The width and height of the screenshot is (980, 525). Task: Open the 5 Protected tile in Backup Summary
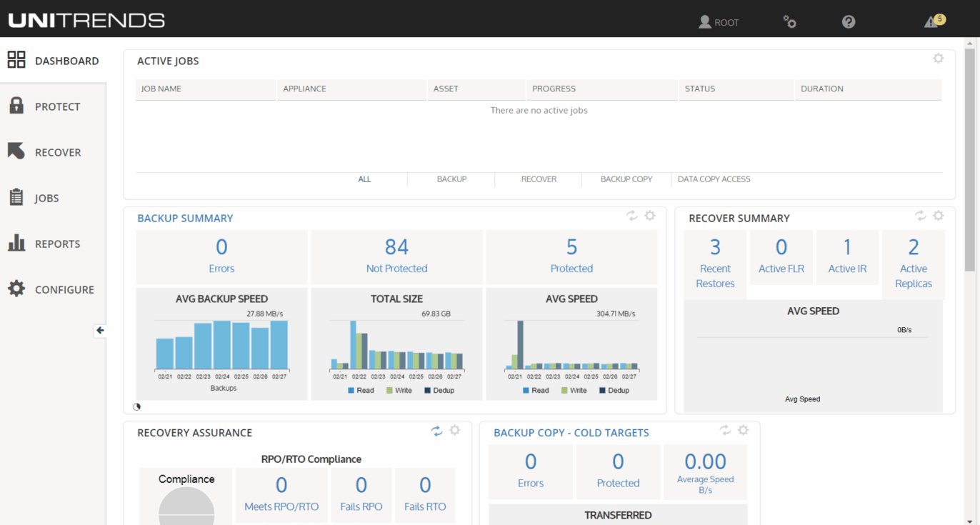point(571,257)
